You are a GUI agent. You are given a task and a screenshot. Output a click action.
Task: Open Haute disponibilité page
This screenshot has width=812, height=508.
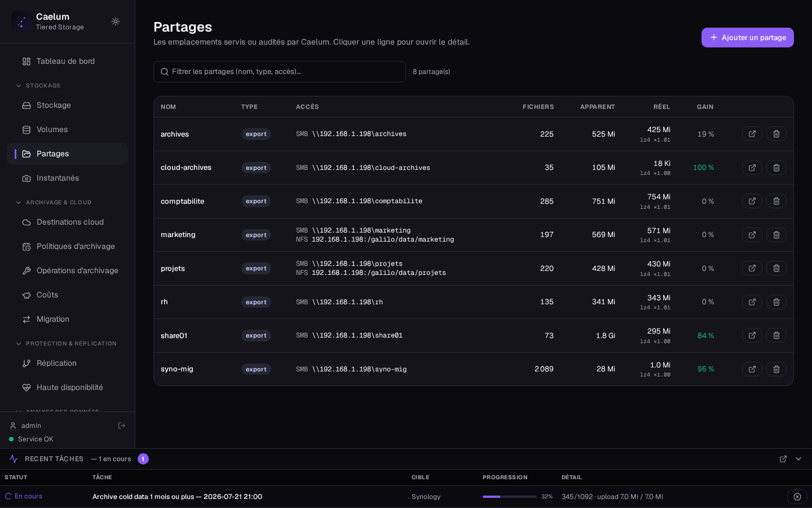(67, 387)
